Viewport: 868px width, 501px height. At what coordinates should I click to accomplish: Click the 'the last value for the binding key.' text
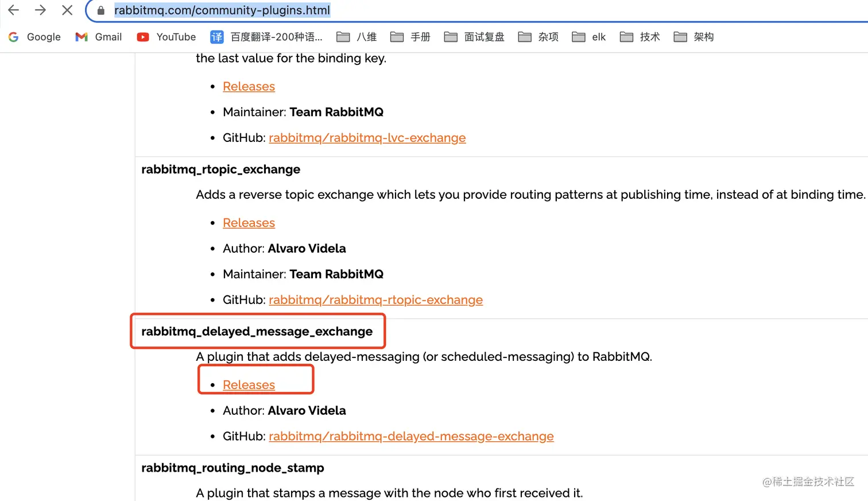tap(291, 59)
